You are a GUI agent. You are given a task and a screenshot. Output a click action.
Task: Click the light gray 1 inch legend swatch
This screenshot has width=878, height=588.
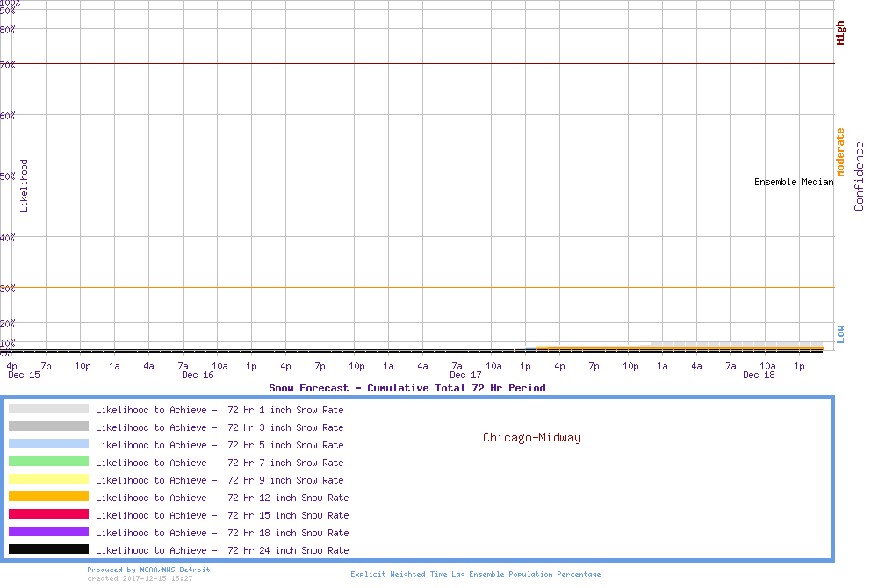point(48,409)
